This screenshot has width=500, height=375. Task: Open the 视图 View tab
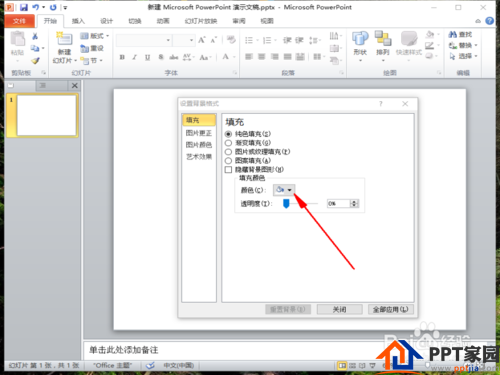click(x=267, y=21)
